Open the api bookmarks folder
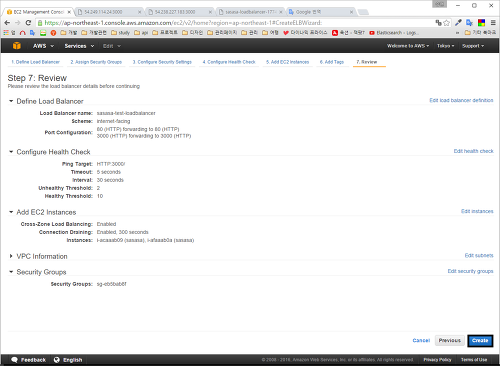Viewport: 500px width, 366px height. pos(141,33)
